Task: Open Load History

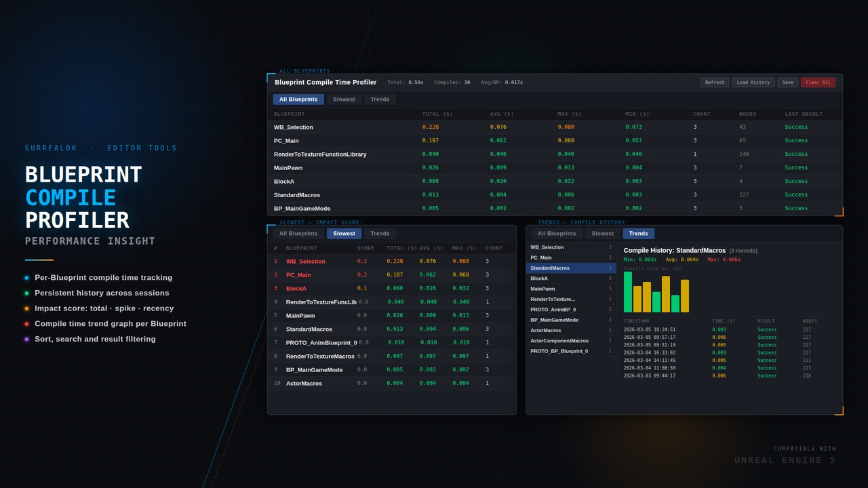Action: 753,83
